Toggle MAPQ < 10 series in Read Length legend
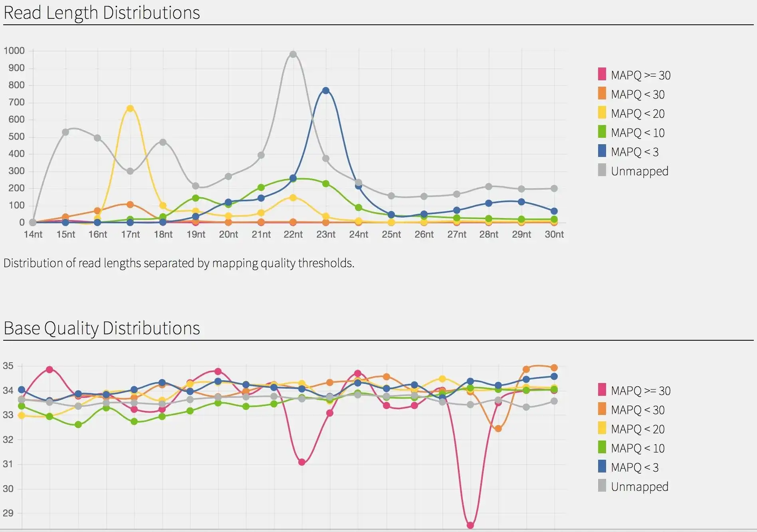 tap(638, 133)
